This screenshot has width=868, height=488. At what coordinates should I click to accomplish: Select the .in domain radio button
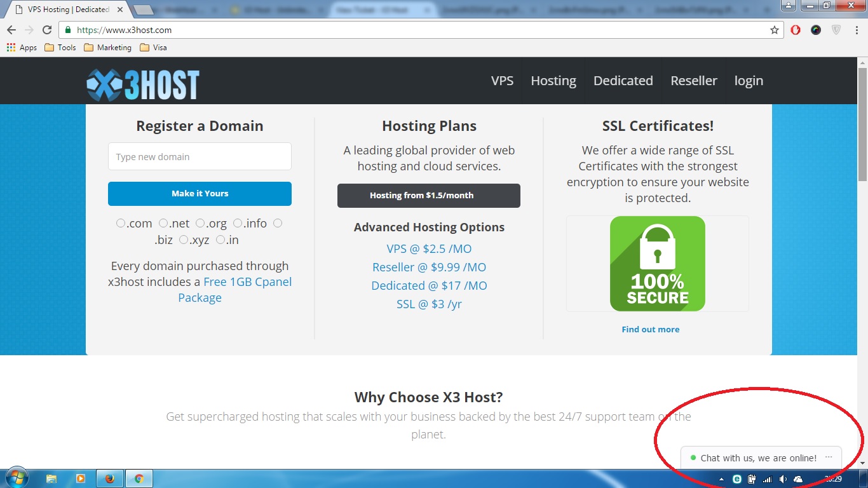[220, 240]
